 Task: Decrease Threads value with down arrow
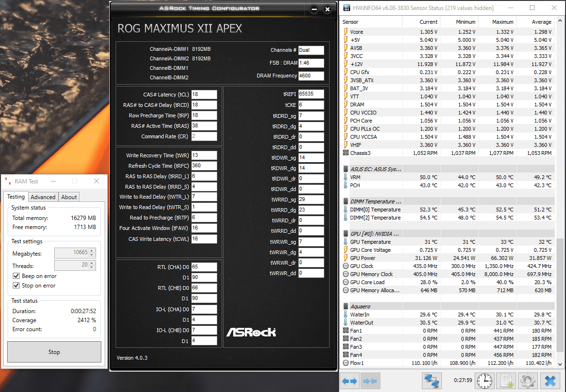tap(92, 268)
